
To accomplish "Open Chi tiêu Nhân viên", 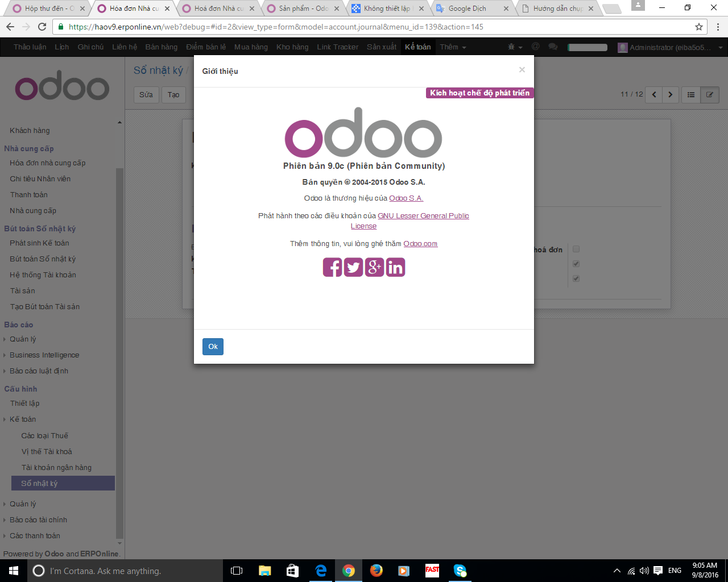I will 40,179.
